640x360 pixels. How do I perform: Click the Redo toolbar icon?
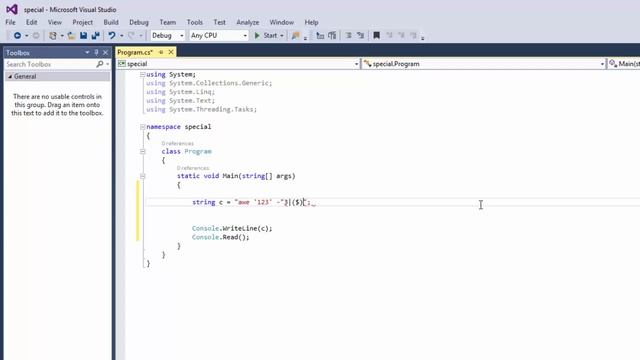click(x=131, y=36)
